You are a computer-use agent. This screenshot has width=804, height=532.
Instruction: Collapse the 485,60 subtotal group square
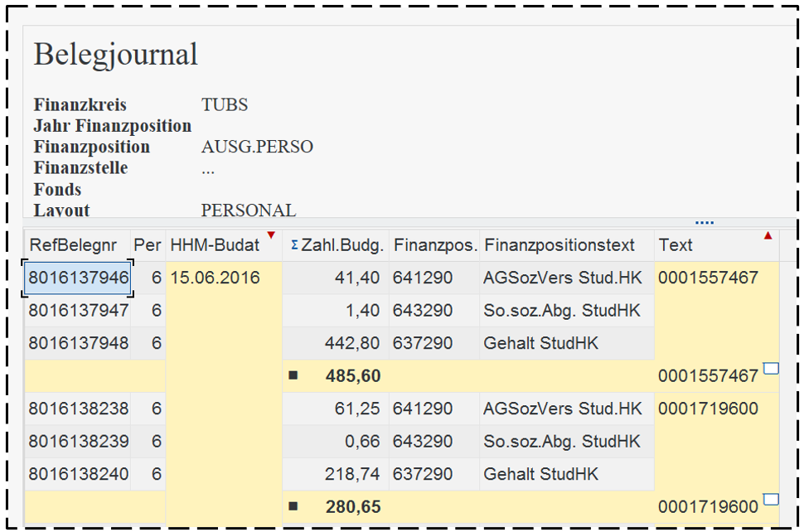click(x=293, y=376)
